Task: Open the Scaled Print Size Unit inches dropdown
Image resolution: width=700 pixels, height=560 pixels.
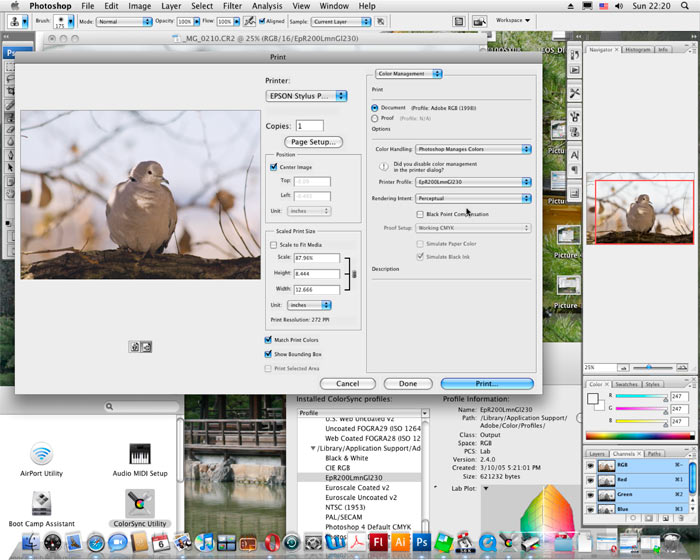Action: pos(309,305)
